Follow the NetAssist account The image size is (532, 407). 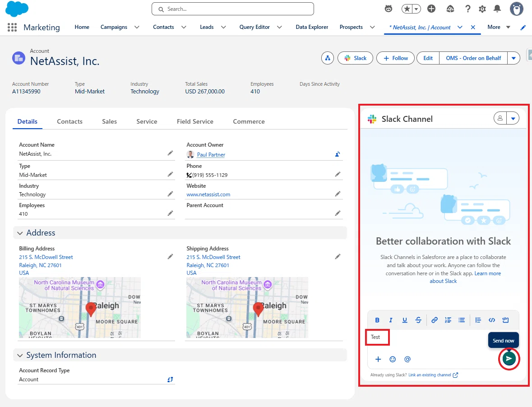(x=396, y=58)
